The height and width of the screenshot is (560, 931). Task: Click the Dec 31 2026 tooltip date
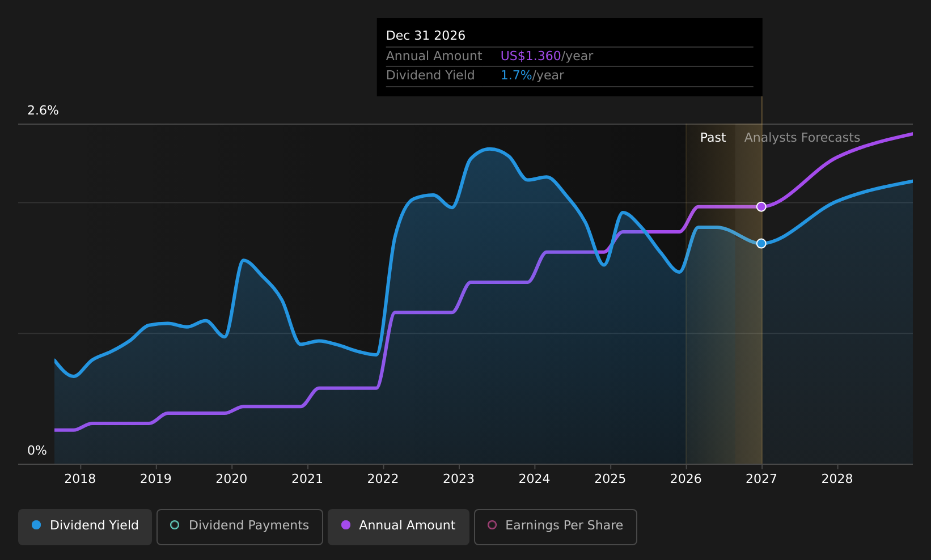pos(426,36)
